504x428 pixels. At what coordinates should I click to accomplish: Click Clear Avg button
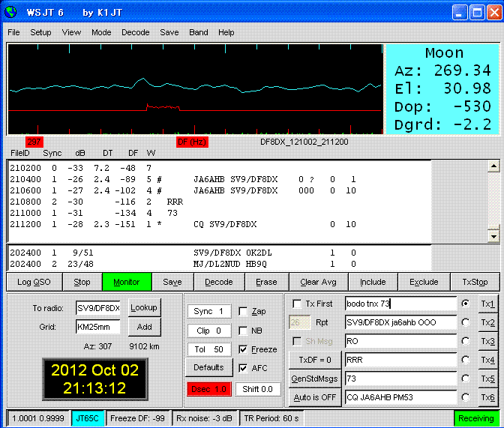pos(319,282)
